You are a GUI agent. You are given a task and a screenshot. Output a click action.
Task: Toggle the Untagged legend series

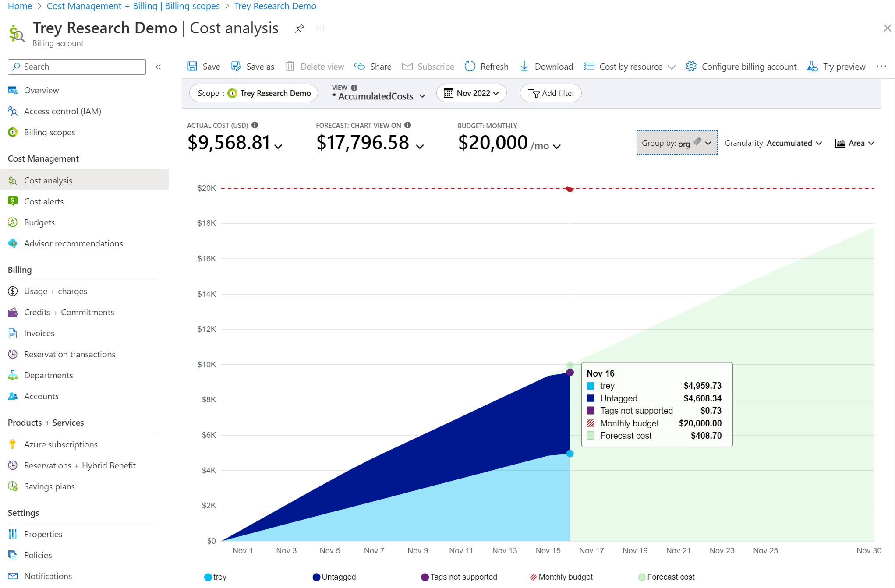point(334,577)
